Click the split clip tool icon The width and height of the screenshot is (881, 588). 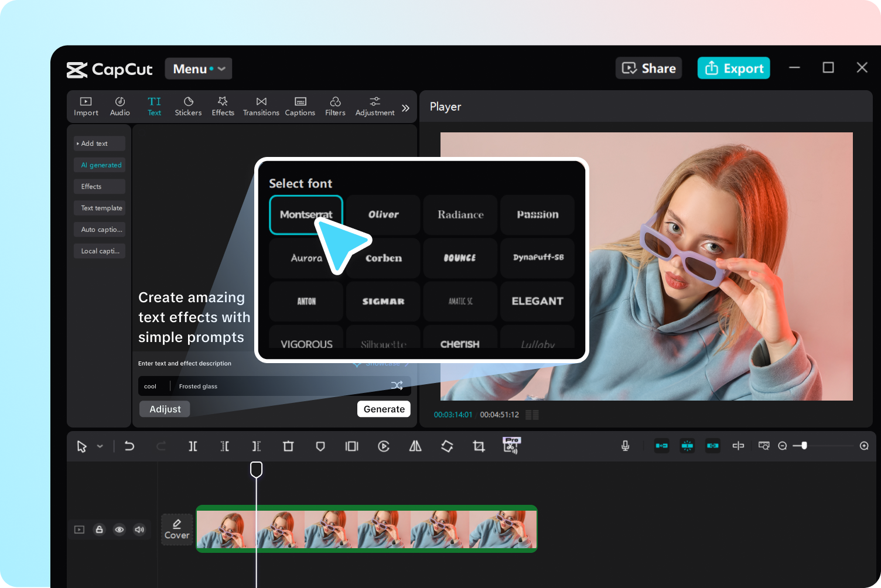(193, 446)
